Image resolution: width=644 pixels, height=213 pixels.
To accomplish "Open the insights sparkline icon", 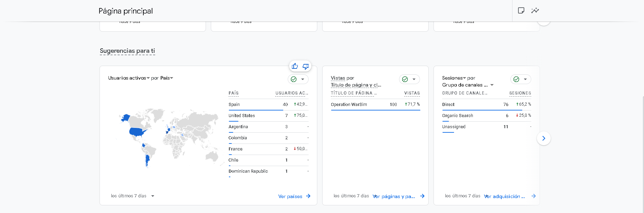I will pyautogui.click(x=535, y=10).
